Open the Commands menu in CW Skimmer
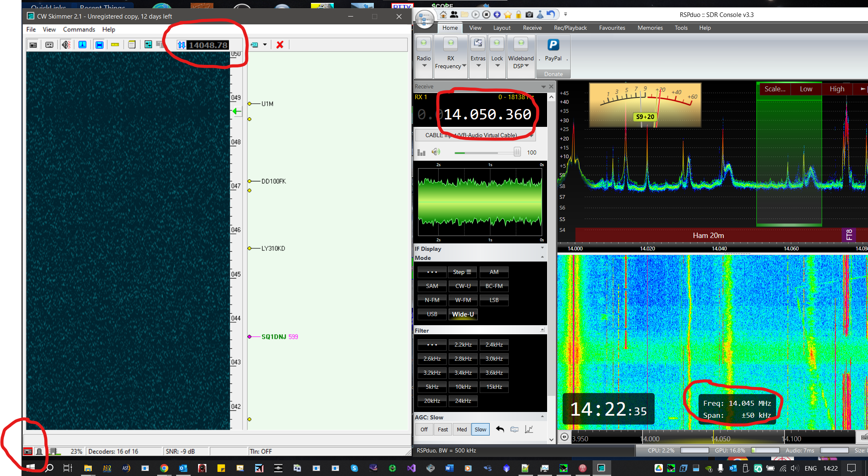 (x=79, y=29)
